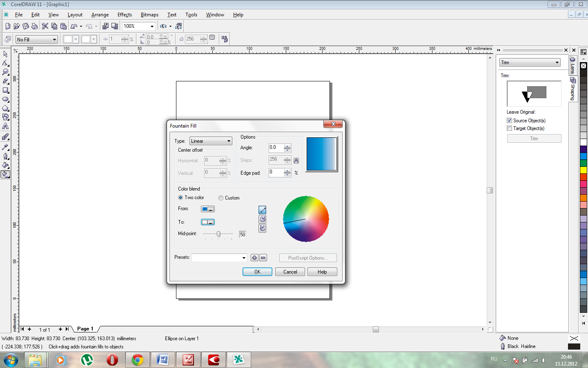Screen dimensions: 588x368
Task: Pick the No color X swatch in palette
Action: [584, 66]
